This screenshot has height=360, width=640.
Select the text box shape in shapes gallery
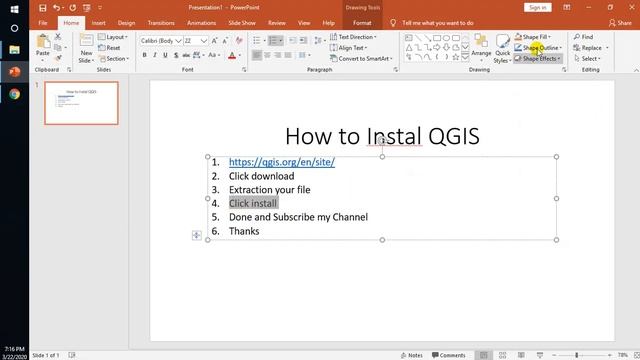tap(409, 38)
